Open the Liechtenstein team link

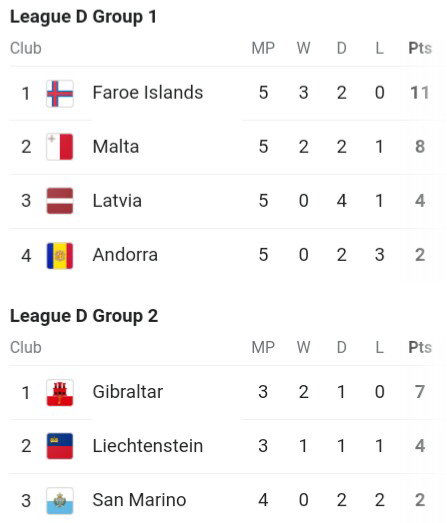coord(148,446)
